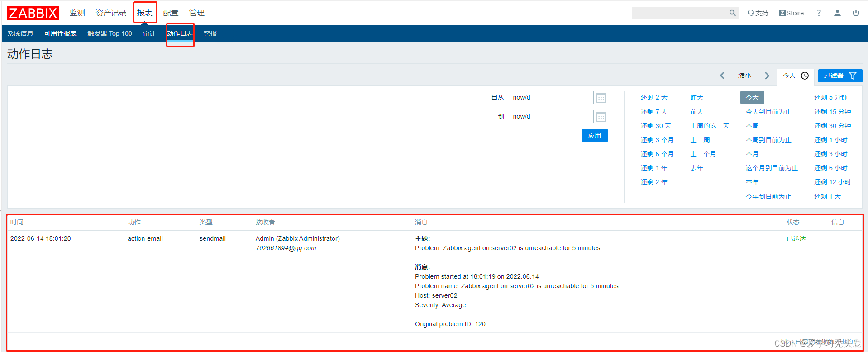The image size is (868, 352).
Task: Select 还剩 1 年 time range
Action: pos(654,168)
